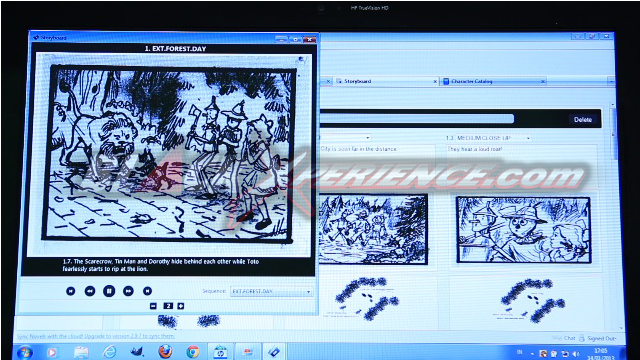Open the Windows Start menu
This screenshot has height=360, width=640.
[24, 352]
